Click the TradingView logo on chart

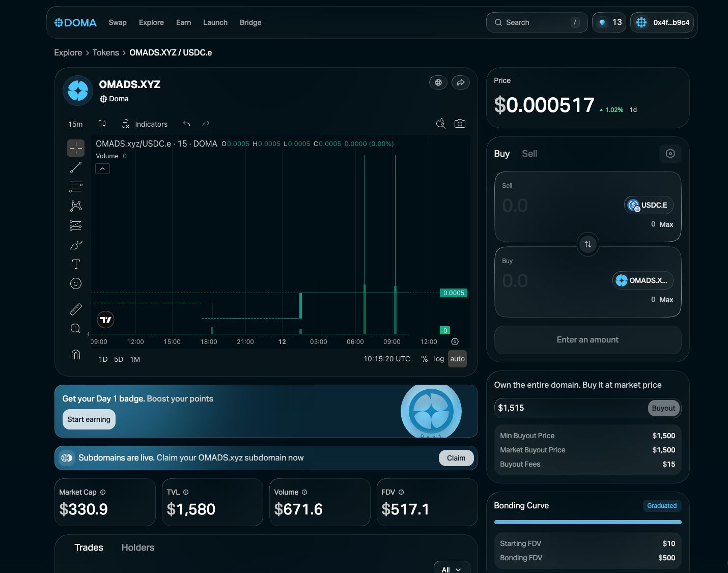tap(106, 320)
